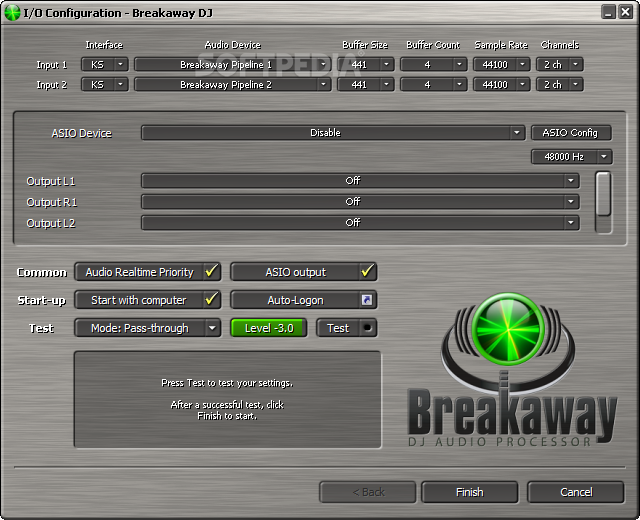The width and height of the screenshot is (640, 520).
Task: Click the Test indicator button
Action: click(347, 328)
